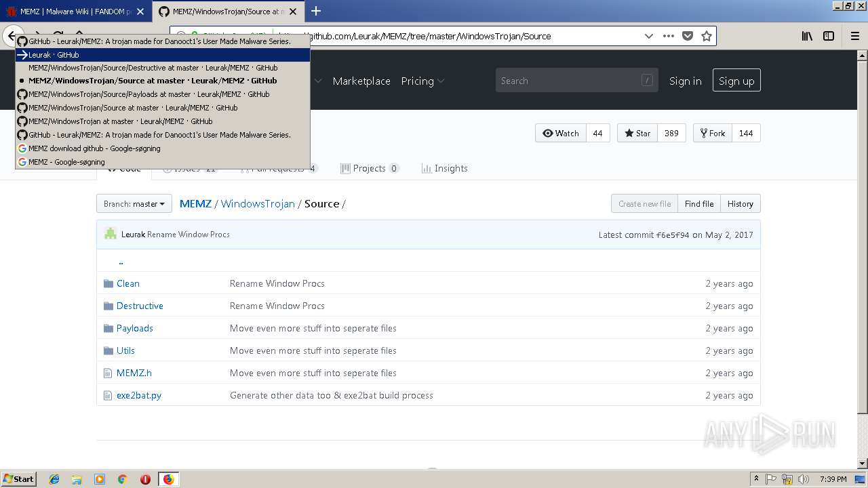Select 'MEMZ/WindowsTrojan at master' history entry

tap(163, 121)
